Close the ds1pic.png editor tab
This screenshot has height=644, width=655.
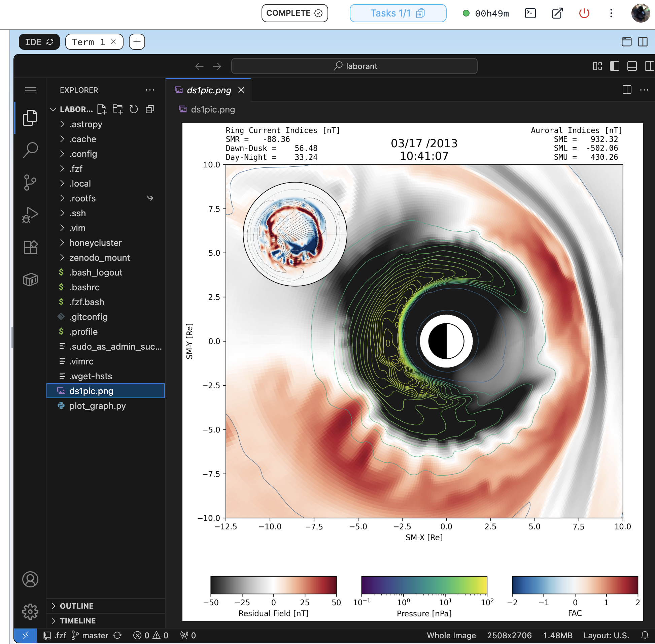241,90
